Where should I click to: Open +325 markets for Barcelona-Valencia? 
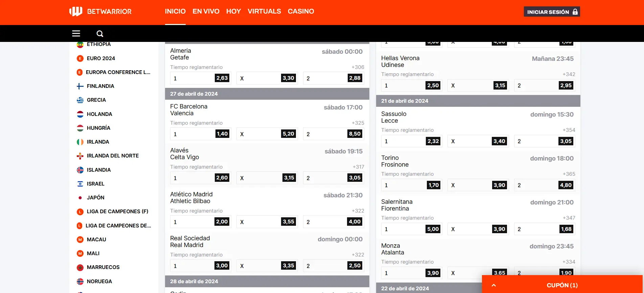(358, 123)
